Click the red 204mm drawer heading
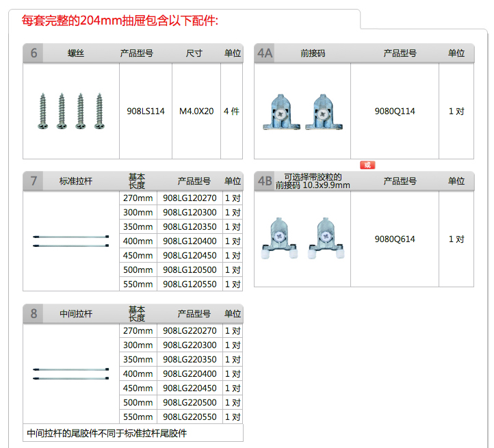 pyautogui.click(x=120, y=21)
